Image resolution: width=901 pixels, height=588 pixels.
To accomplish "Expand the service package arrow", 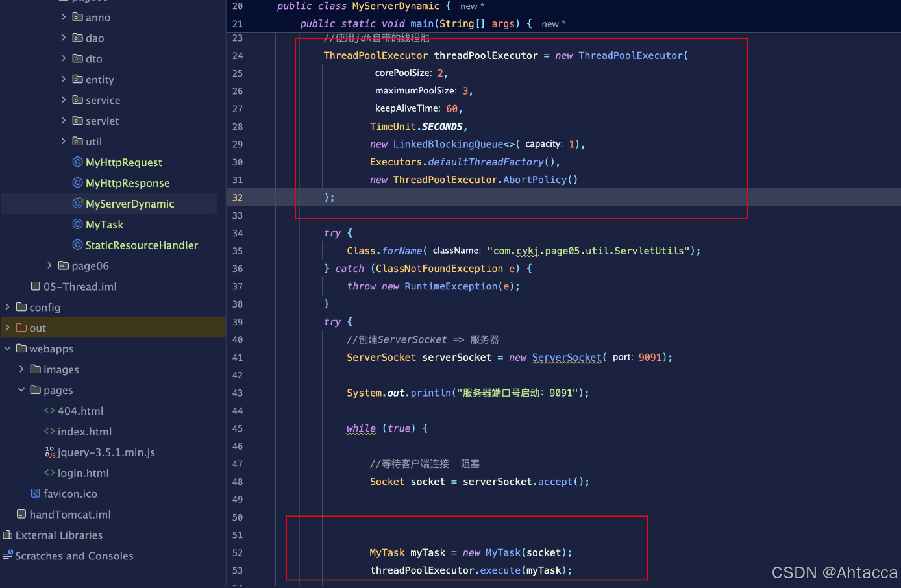I will click(x=64, y=100).
